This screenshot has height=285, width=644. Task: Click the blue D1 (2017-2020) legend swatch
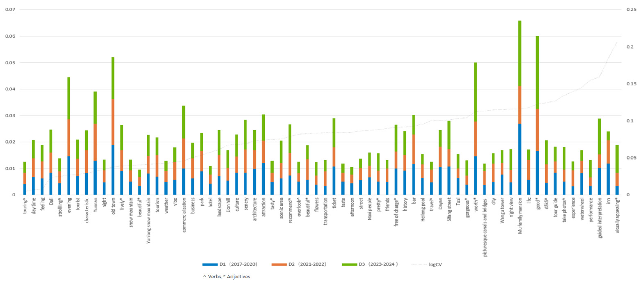(210, 264)
